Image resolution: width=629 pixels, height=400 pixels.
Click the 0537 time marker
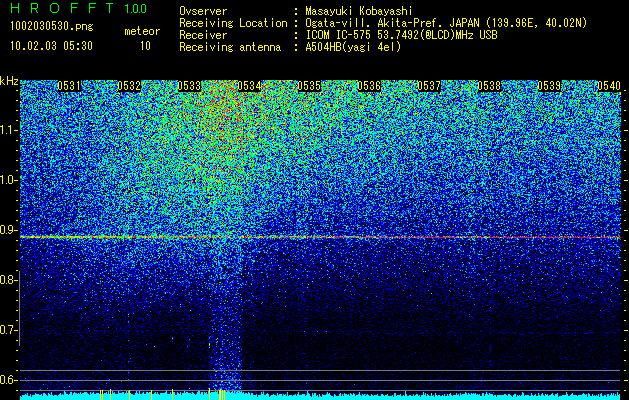pos(429,86)
